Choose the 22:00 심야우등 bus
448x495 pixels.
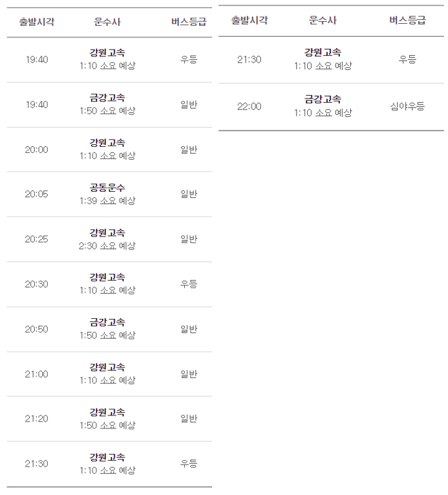(x=331, y=107)
